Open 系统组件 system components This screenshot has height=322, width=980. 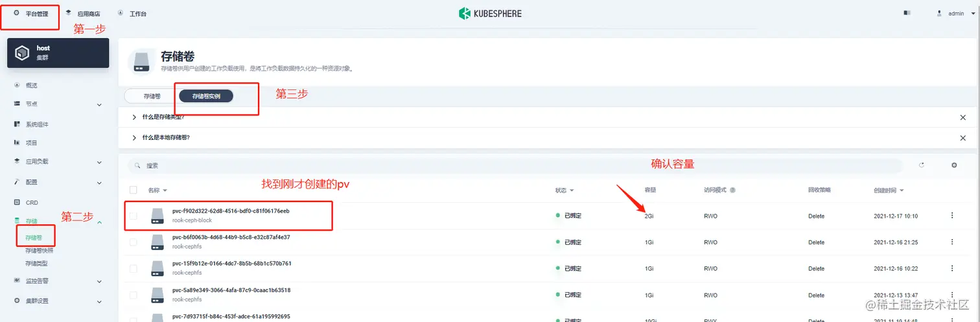click(37, 124)
